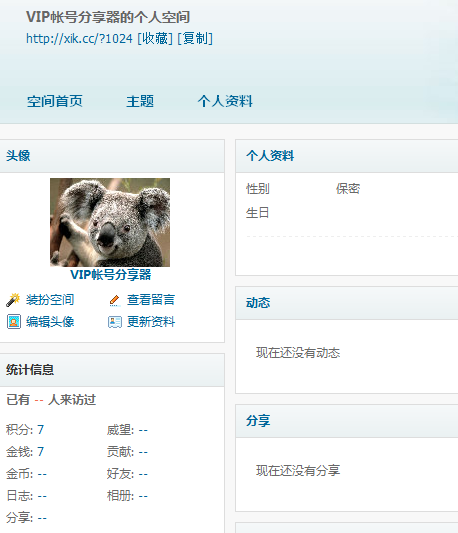Click the portrait icon beside 编辑头像
The height and width of the screenshot is (533, 458).
(14, 322)
